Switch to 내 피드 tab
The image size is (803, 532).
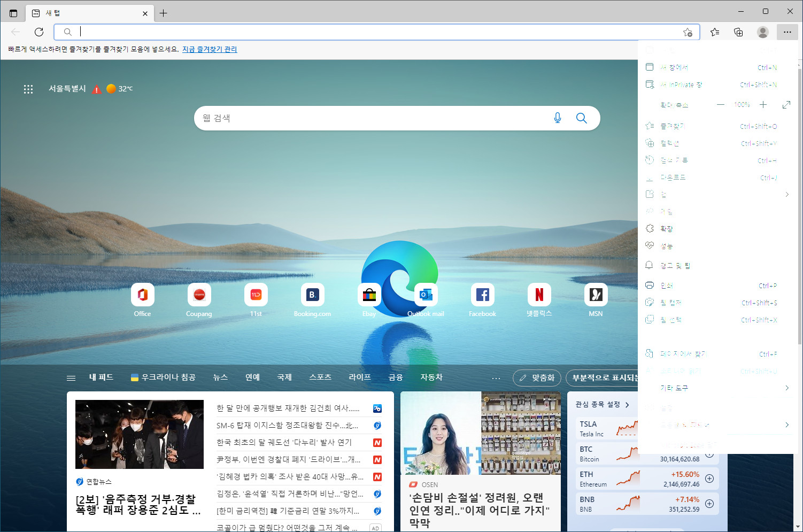pos(101,377)
